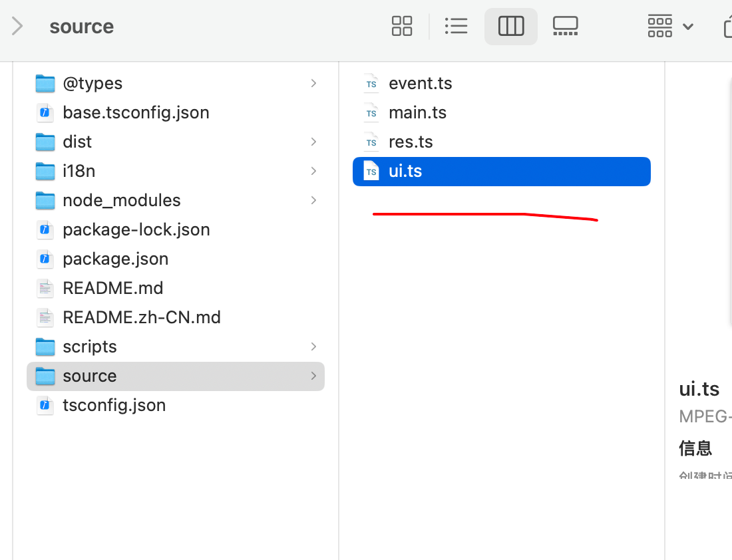The width and height of the screenshot is (732, 560).
Task: Click the README.md document icon
Action: click(45, 288)
